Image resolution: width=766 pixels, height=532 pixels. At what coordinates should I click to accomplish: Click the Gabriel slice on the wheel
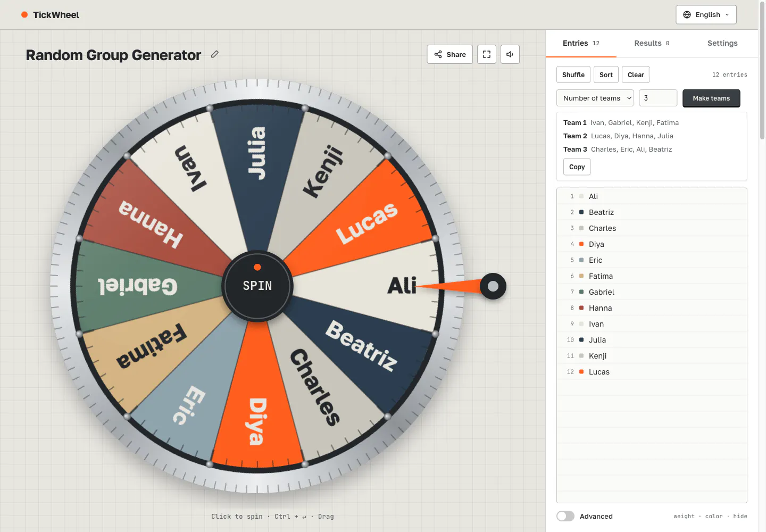138,286
